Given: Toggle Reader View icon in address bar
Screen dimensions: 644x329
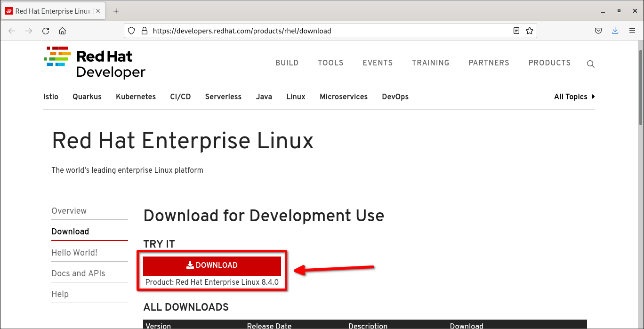Looking at the screenshot, I should coord(516,31).
